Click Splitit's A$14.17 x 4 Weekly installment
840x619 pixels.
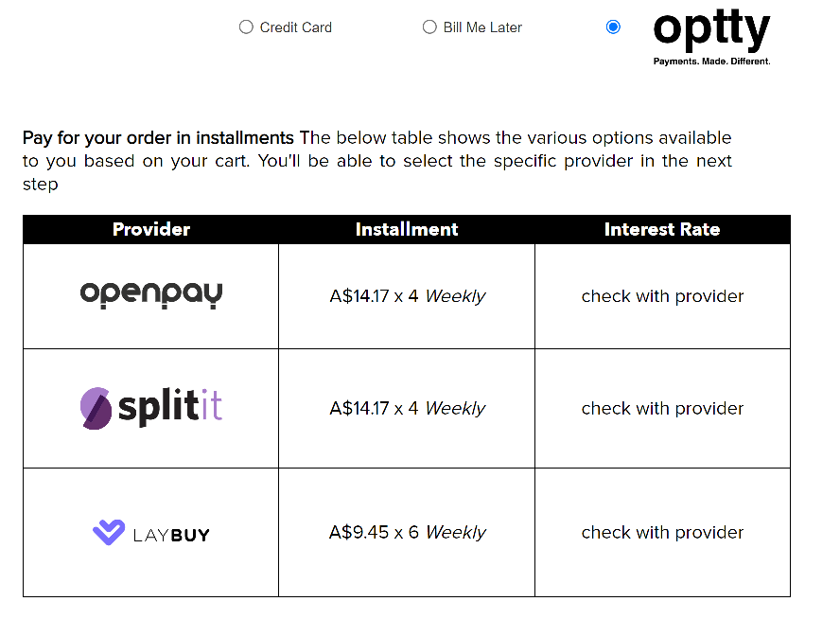pyautogui.click(x=407, y=409)
